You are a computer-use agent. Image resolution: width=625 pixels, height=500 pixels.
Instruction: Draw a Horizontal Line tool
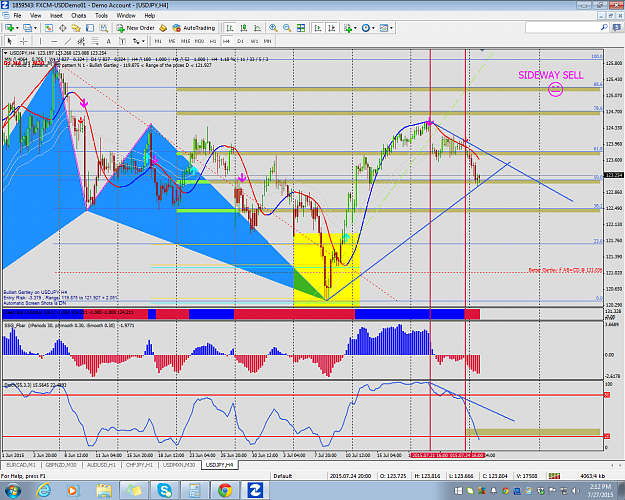54,41
